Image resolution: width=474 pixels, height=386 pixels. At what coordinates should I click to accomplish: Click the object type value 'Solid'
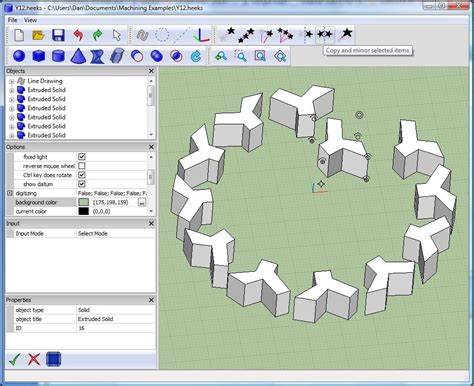tap(84, 310)
